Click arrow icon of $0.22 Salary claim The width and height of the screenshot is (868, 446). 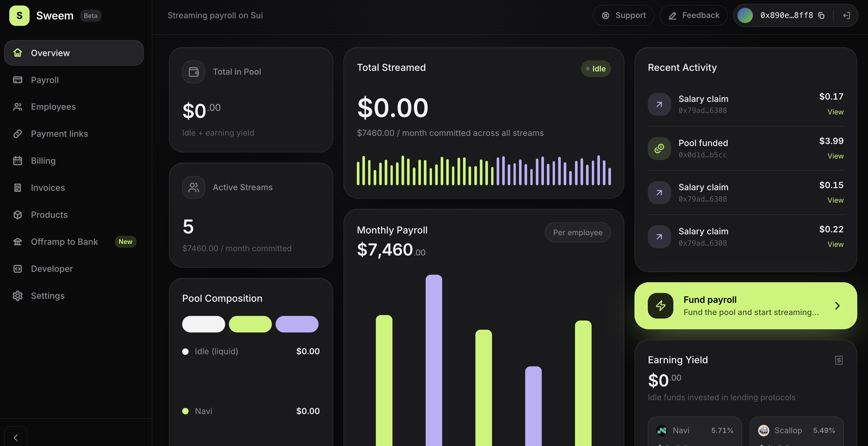[659, 237]
